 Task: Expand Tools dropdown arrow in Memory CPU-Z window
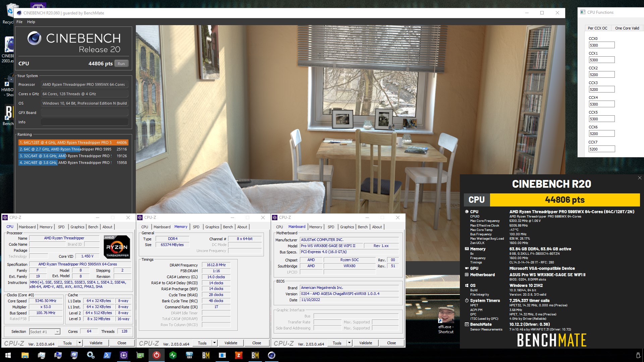click(214, 343)
